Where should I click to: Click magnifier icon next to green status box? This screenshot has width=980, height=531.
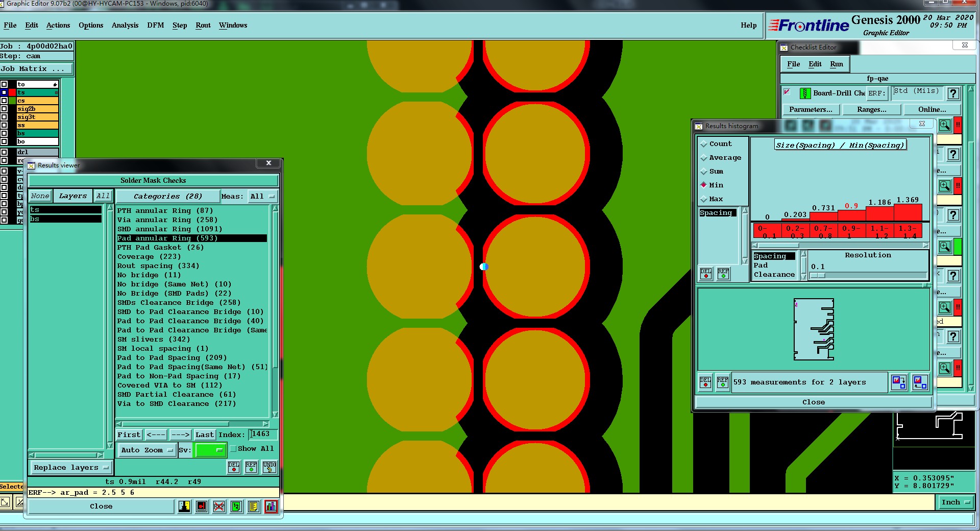coord(945,247)
